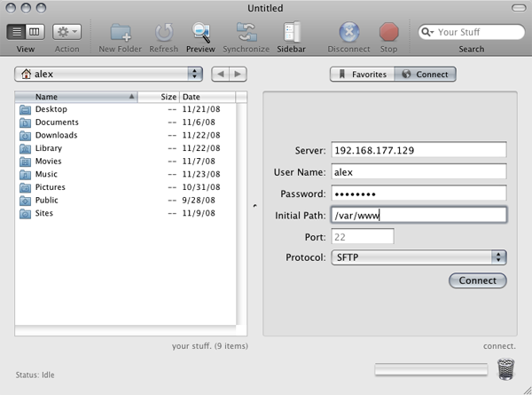The image size is (532, 395).
Task: Select the Sites folder icon
Action: tap(25, 214)
